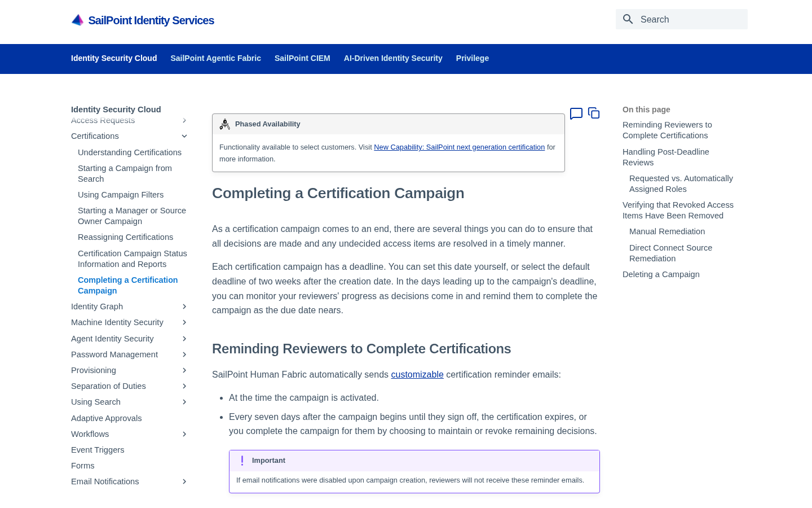Switch to SailPoint CIEM tab
The width and height of the screenshot is (812, 508).
(x=302, y=58)
